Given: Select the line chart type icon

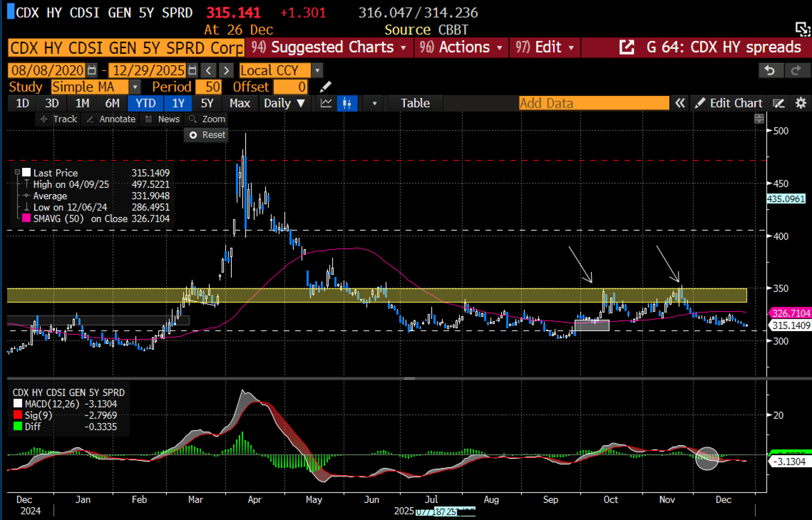Looking at the screenshot, I should 326,103.
